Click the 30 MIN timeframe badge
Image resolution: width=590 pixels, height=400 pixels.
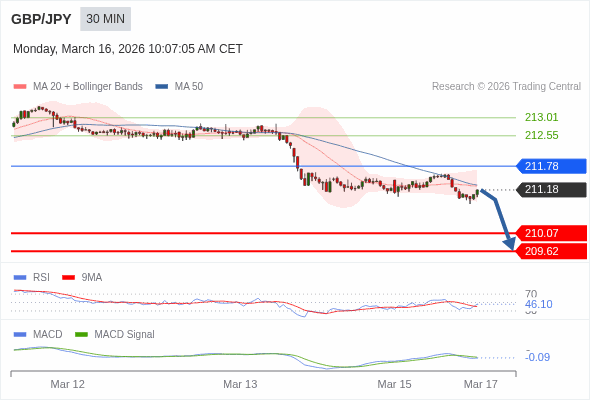[x=105, y=19]
